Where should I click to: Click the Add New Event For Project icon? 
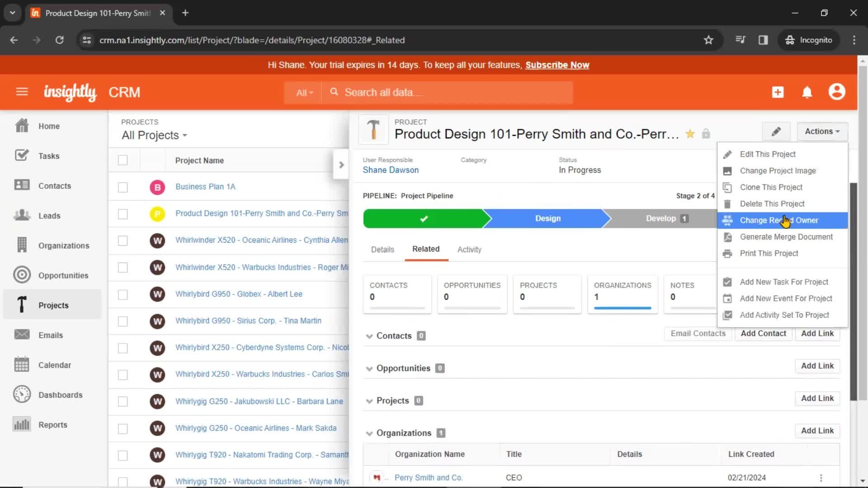coord(727,299)
